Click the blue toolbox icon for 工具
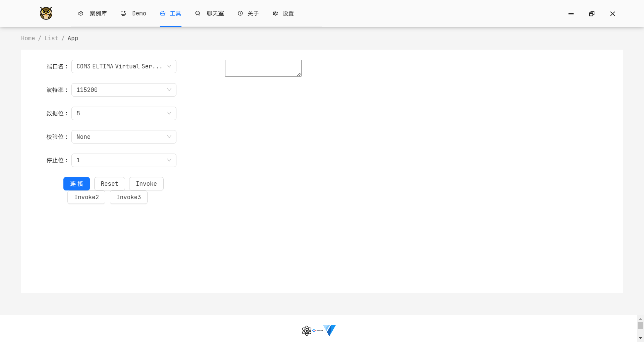Viewport: 644px width, 342px height. click(x=163, y=13)
